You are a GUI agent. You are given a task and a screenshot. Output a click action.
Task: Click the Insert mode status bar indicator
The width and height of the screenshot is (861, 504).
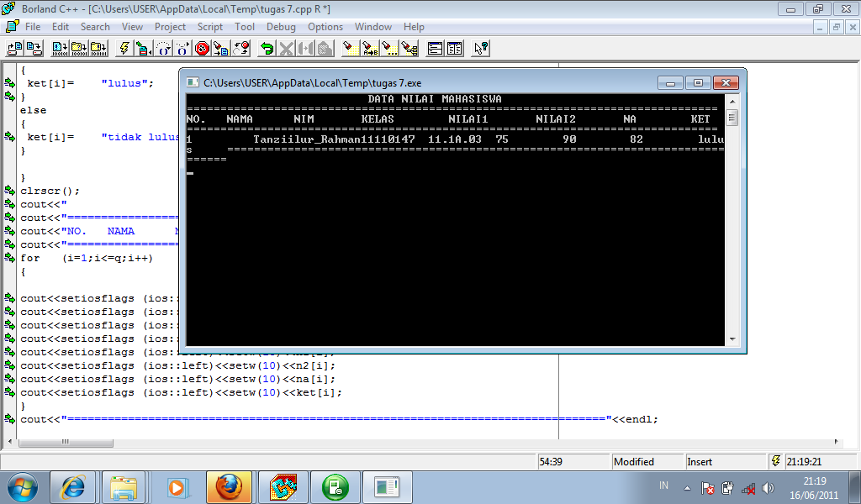[700, 462]
